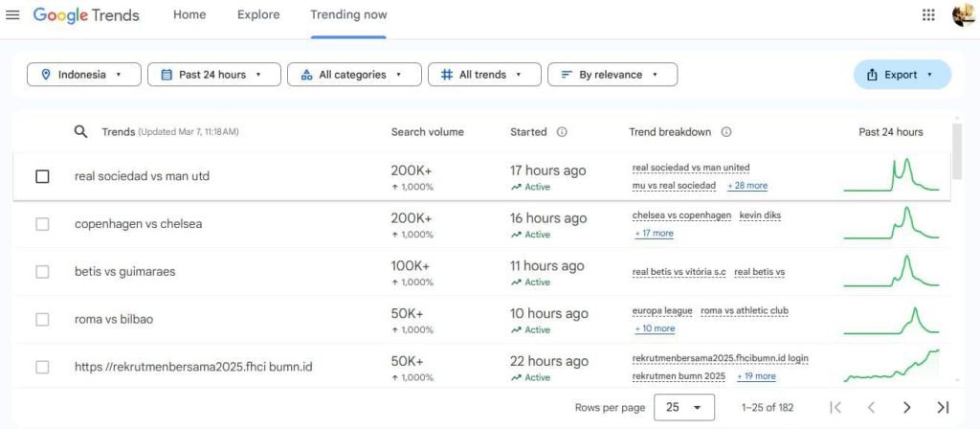980x429 pixels.
Task: Go to the previous page
Action: point(871,407)
